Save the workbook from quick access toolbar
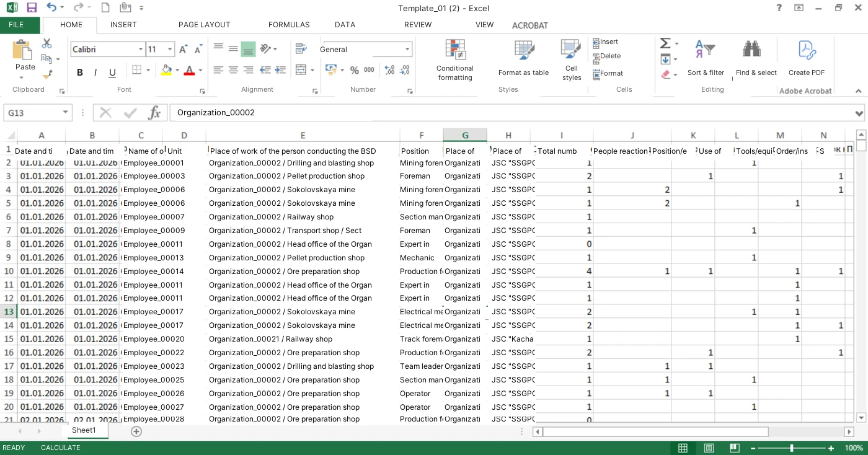868x455 pixels. tap(32, 8)
